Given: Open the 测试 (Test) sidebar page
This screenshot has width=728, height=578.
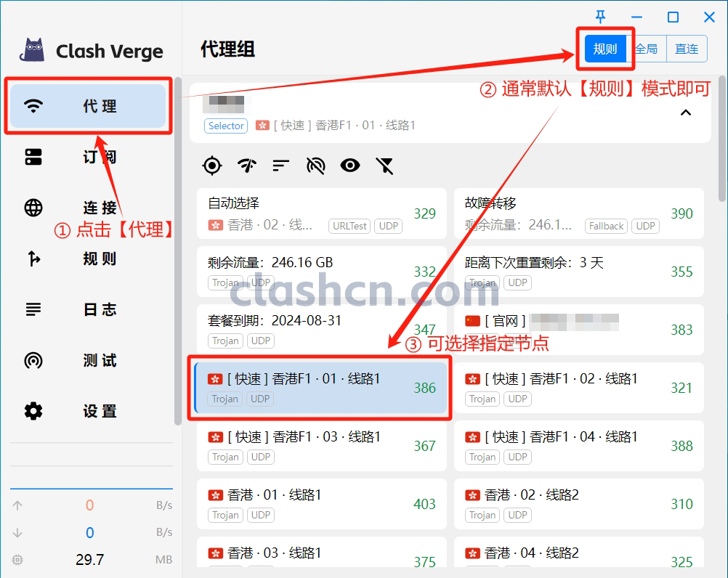Looking at the screenshot, I should tap(88, 360).
